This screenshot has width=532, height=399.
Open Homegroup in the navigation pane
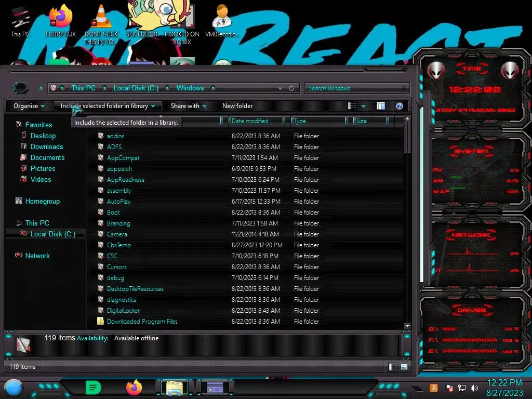click(x=42, y=201)
